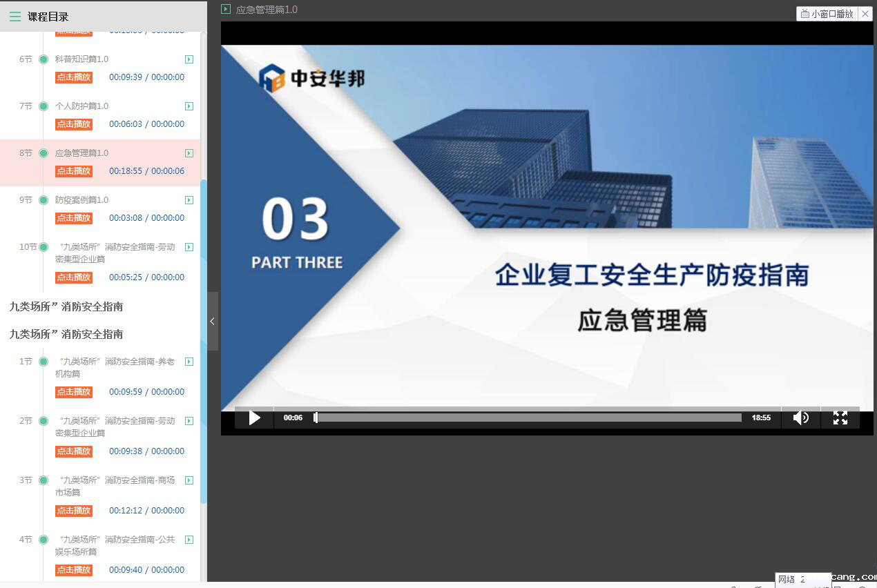Click play icon beside 科普知识篇1.0
This screenshot has width=877, height=588.
point(189,59)
